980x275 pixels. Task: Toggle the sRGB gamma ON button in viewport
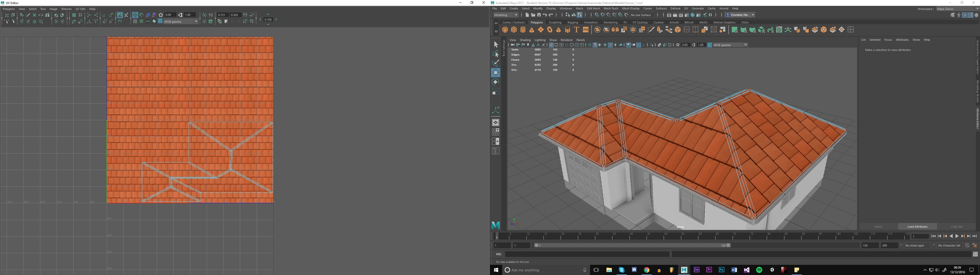click(710, 45)
